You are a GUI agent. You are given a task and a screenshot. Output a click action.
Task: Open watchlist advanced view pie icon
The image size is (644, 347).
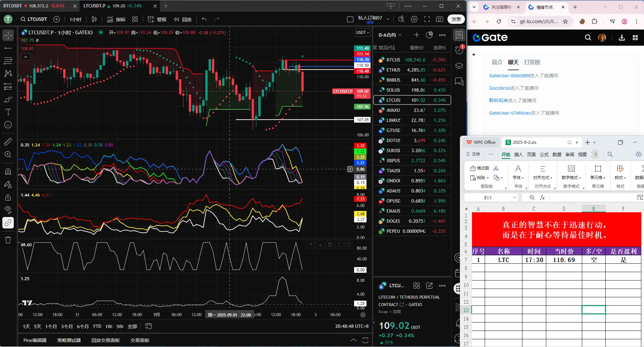click(x=429, y=35)
